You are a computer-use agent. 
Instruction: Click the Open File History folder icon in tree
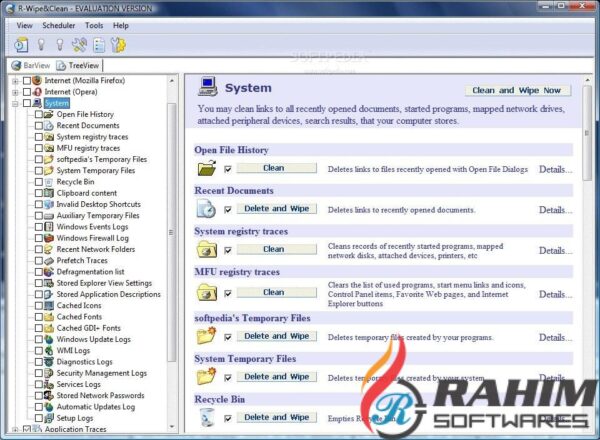coord(49,114)
